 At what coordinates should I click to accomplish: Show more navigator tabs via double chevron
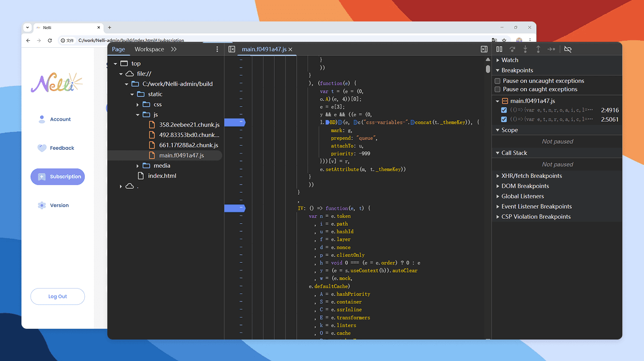pyautogui.click(x=174, y=49)
